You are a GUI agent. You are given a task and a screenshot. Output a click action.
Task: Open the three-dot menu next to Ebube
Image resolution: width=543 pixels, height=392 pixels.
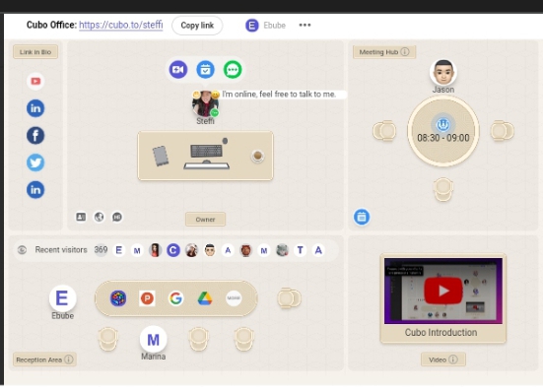click(x=305, y=25)
